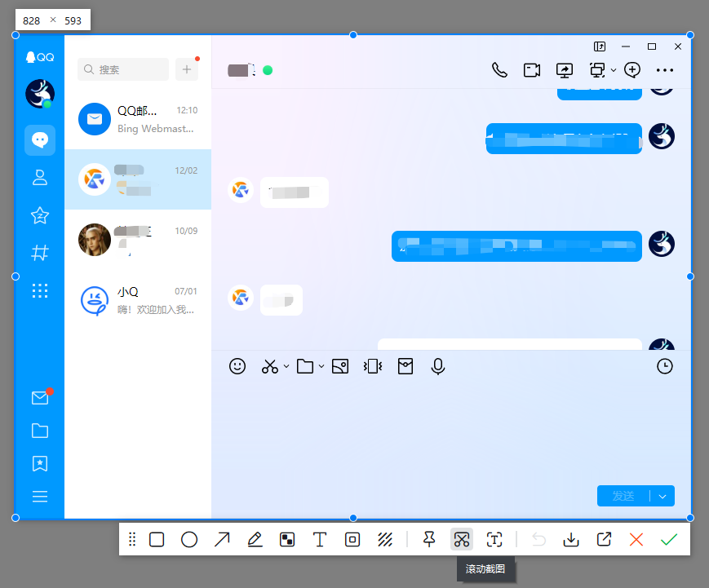This screenshot has height=588, width=709.
Task: Open the 小Q chat in the list
Action: click(137, 300)
